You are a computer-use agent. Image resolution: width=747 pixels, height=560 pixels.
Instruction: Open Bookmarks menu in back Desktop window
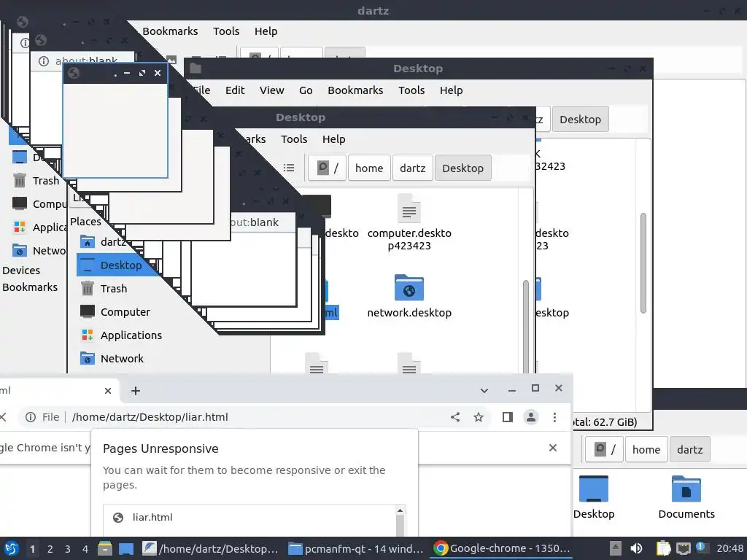click(355, 90)
